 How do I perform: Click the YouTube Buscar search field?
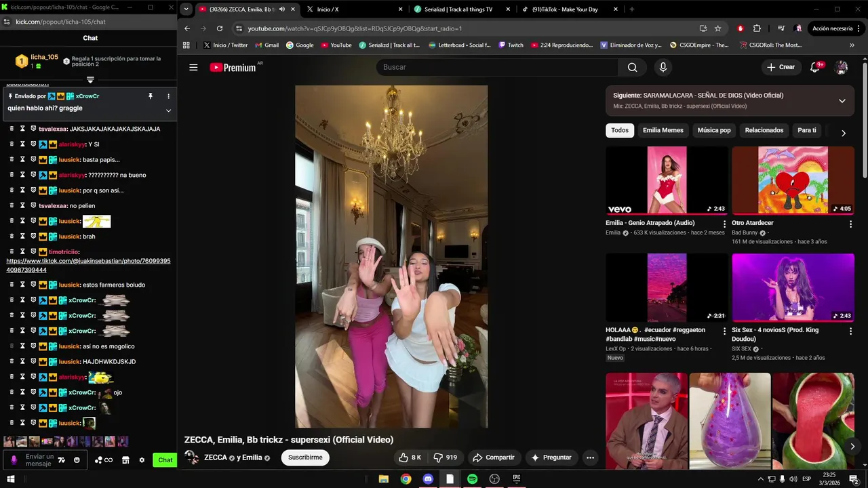497,67
